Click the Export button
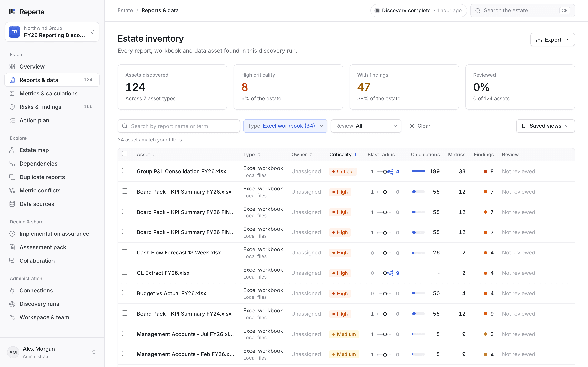This screenshot has width=588, height=367. 552,40
